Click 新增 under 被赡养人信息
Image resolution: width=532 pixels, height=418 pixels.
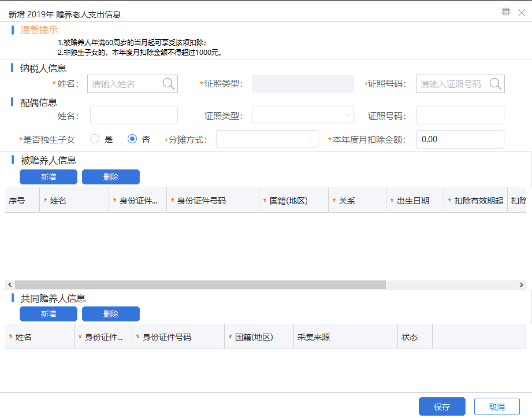tap(49, 177)
